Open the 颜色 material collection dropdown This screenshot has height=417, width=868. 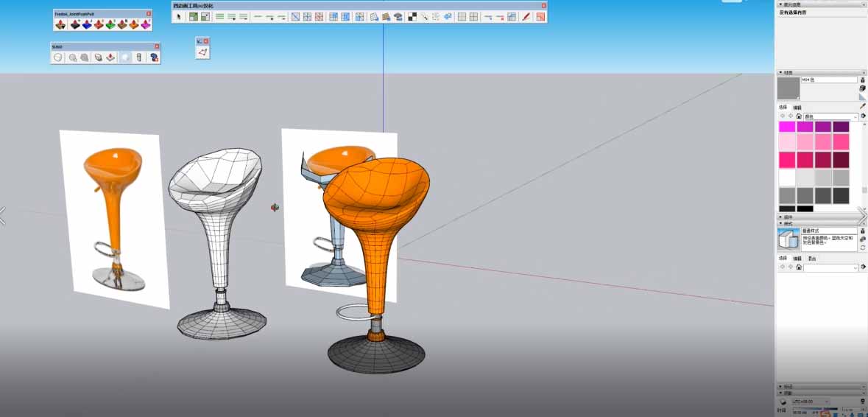click(x=829, y=116)
